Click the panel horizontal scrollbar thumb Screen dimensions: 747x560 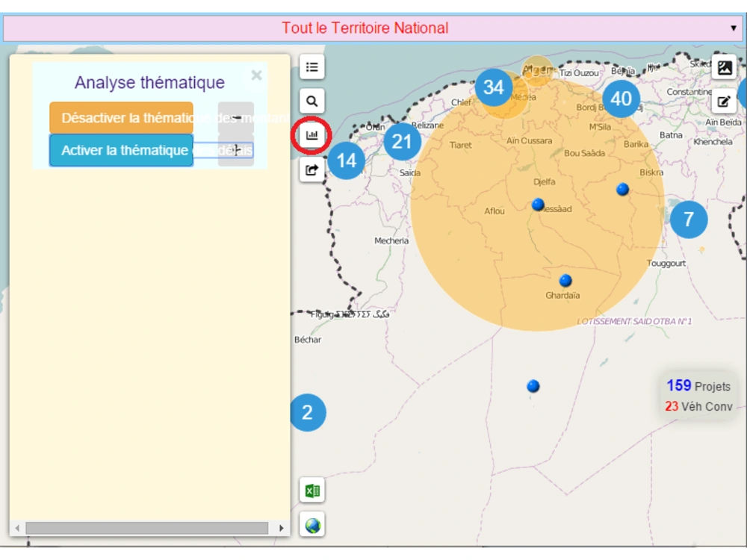coord(146,528)
